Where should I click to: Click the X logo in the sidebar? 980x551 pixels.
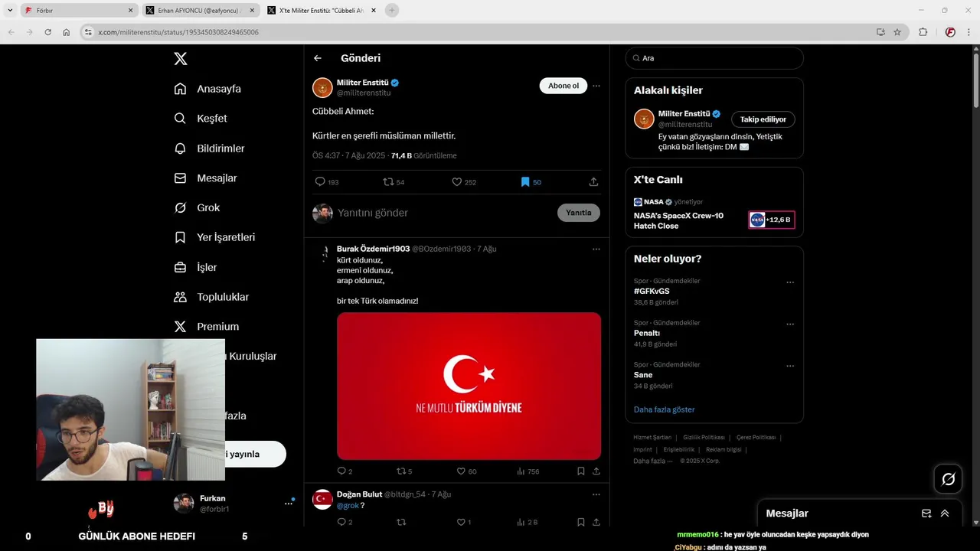(x=180, y=59)
